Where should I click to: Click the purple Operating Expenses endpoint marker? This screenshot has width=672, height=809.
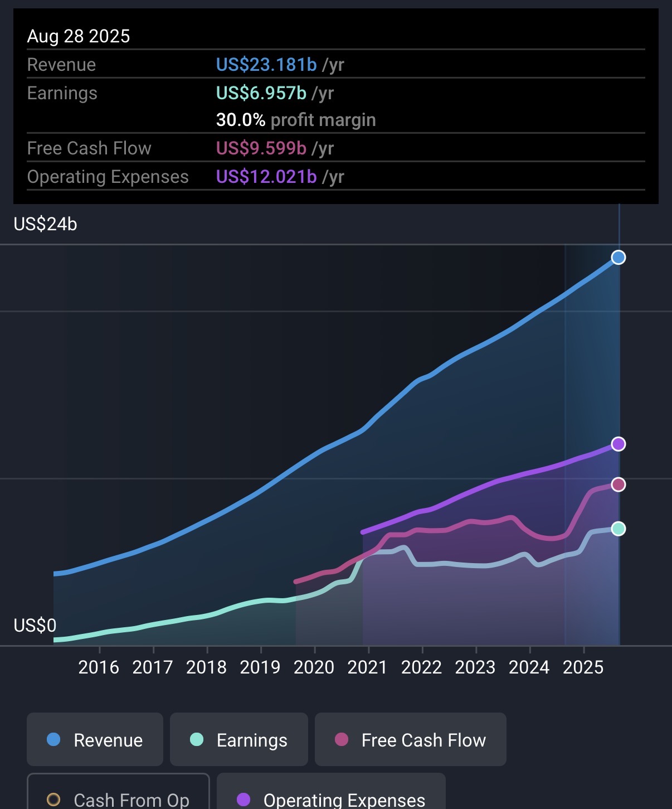click(618, 444)
